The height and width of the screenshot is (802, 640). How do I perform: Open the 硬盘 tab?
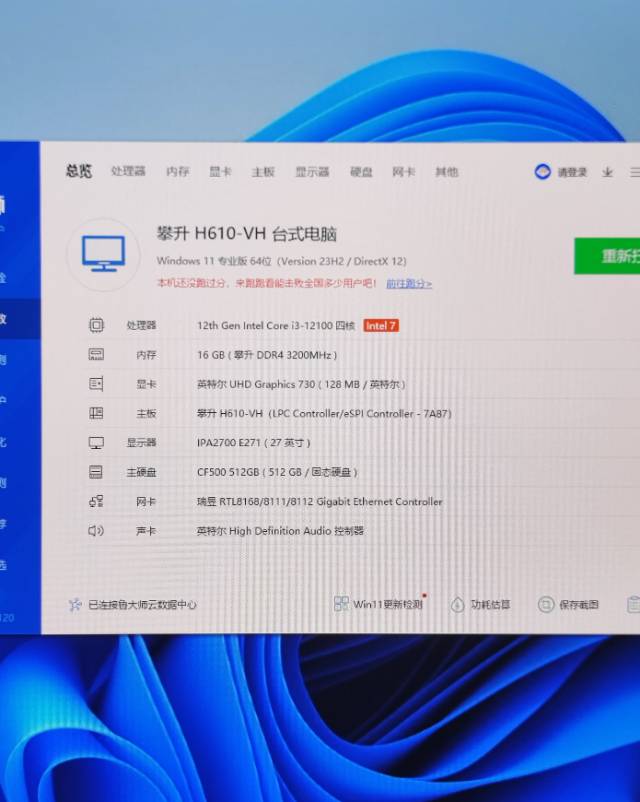click(x=361, y=172)
